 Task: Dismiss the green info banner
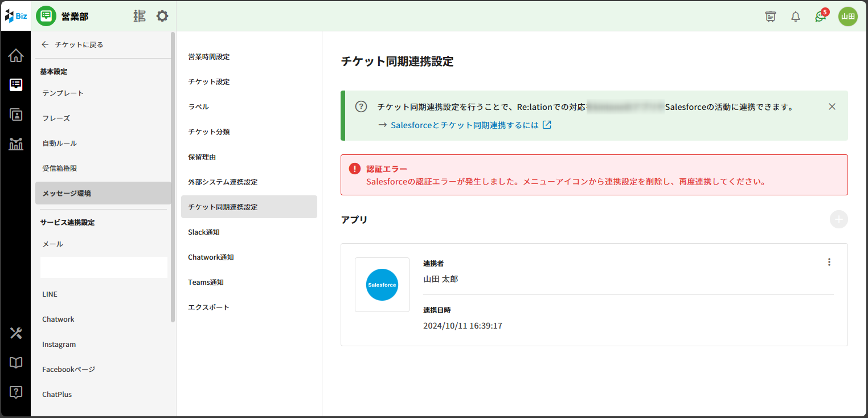coord(832,106)
